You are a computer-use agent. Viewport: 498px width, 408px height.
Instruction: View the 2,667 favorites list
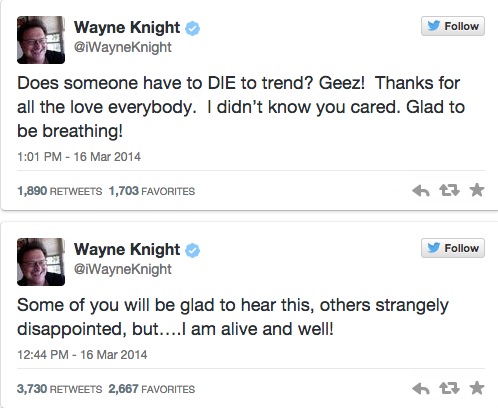tap(152, 389)
